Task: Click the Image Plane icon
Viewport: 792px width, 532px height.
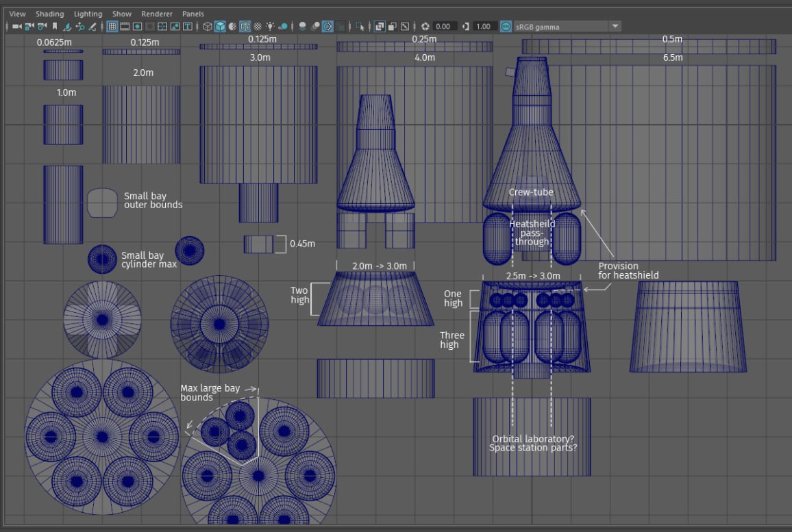Action: (x=67, y=26)
